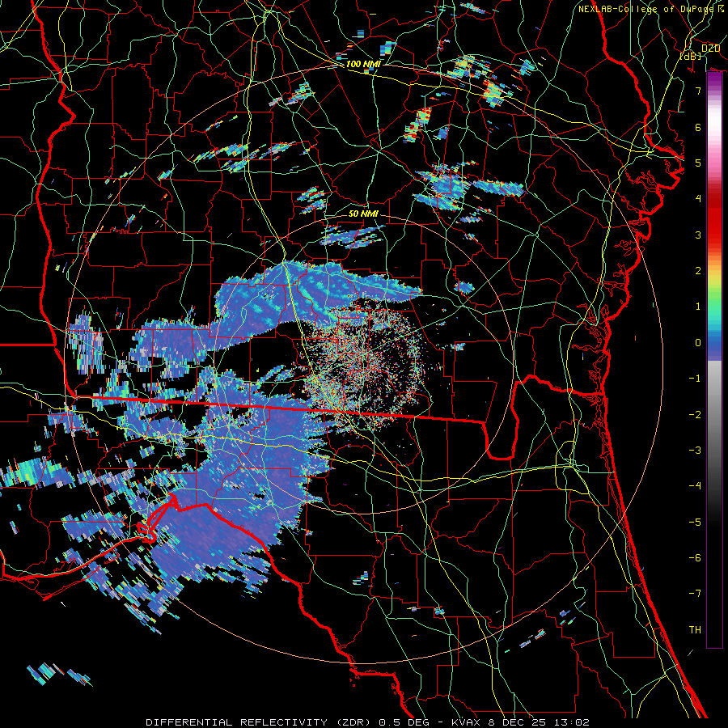This screenshot has width=728, height=728.
Task: Click the 5 value on the scale
Action: pos(698,163)
